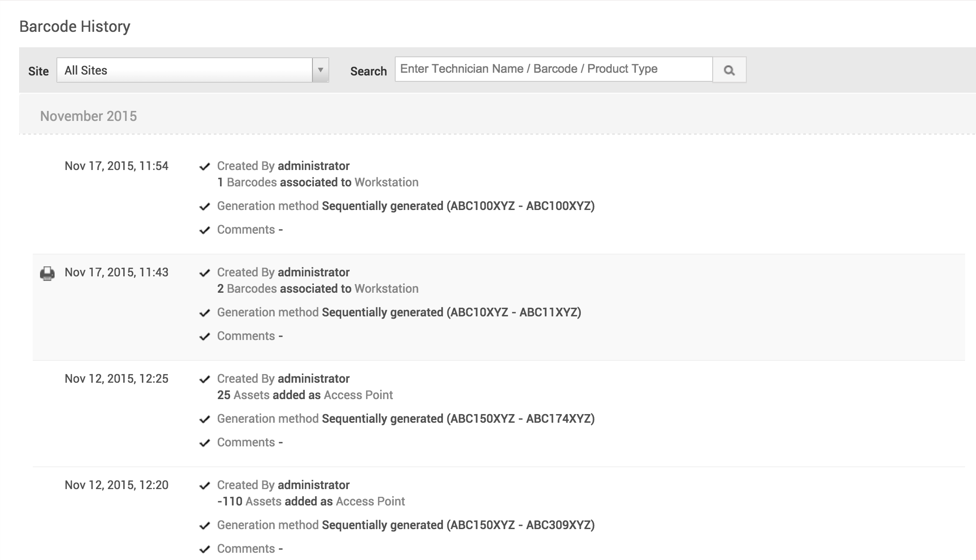Click checkmark beside ABC10XYZ - ABC11XYZ generation method
Image resolution: width=976 pixels, height=560 pixels.
tap(205, 313)
